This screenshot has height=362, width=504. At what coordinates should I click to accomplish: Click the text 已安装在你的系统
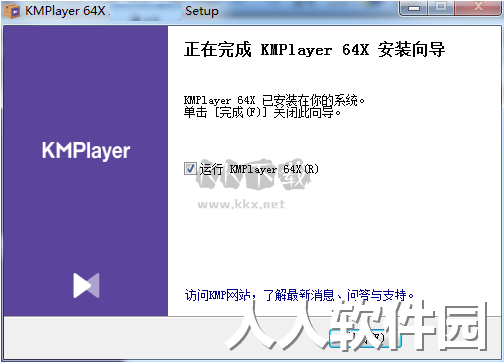point(313,100)
